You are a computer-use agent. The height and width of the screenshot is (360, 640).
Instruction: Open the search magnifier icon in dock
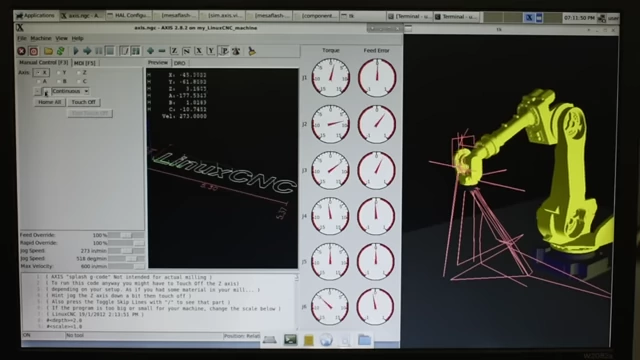coord(345,340)
